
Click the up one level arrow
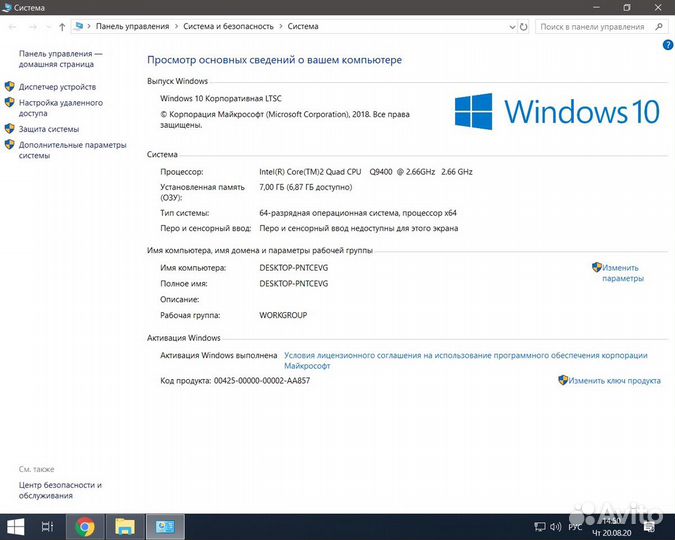click(62, 27)
